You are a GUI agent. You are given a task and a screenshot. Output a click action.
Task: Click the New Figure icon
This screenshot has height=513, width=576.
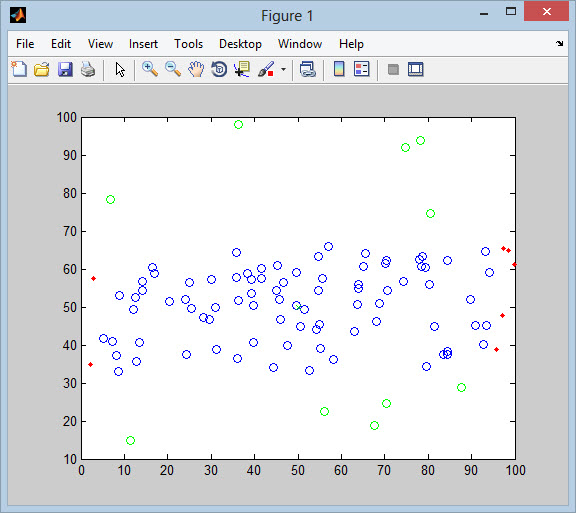point(19,69)
